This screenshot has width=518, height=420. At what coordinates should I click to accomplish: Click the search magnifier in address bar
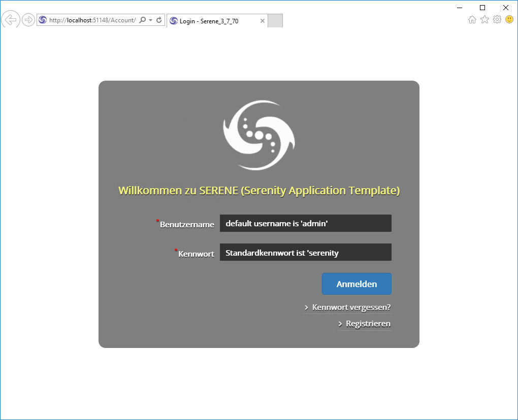pos(142,20)
